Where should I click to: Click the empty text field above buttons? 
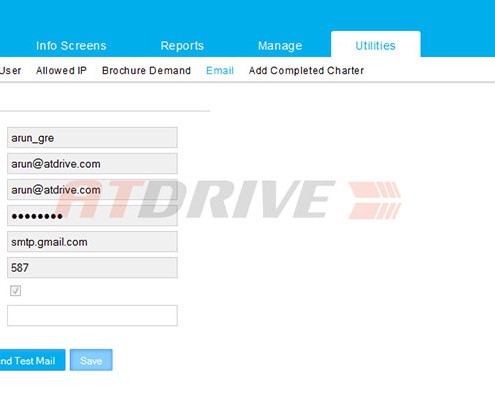pyautogui.click(x=92, y=315)
